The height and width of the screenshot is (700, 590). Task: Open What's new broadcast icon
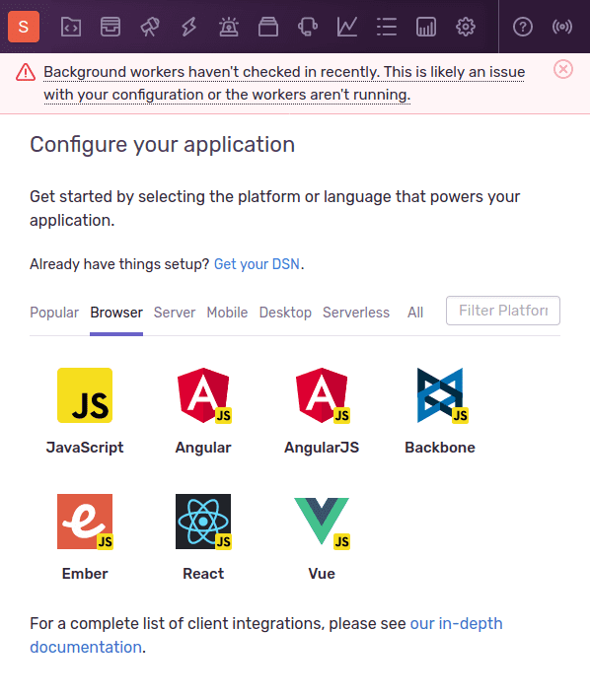[561, 27]
